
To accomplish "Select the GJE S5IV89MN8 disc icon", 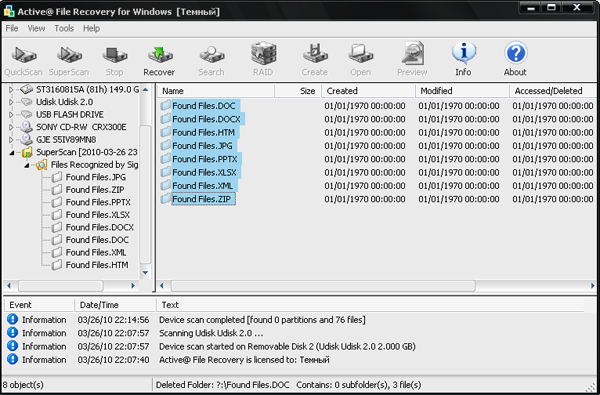I will [26, 140].
